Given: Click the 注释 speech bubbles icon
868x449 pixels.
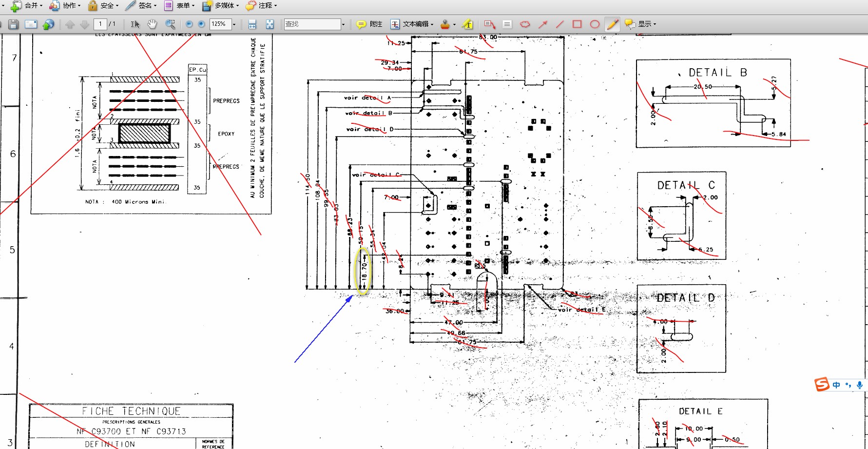Looking at the screenshot, I should [x=251, y=5].
